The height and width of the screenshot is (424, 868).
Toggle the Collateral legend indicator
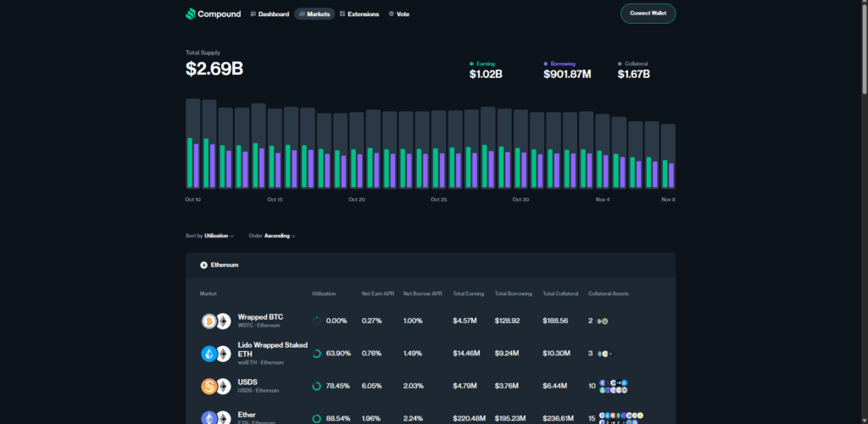620,64
